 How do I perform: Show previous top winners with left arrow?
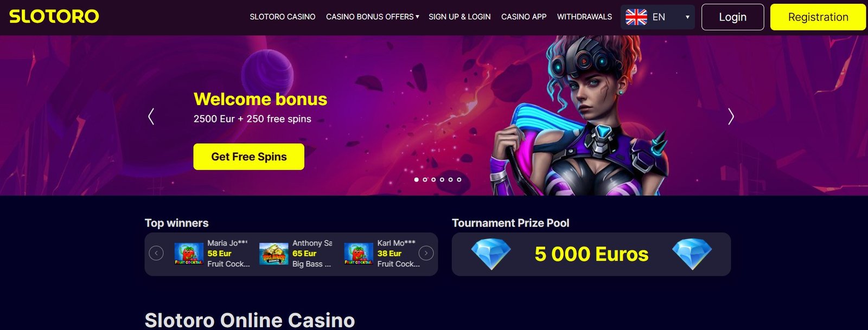pos(156,253)
